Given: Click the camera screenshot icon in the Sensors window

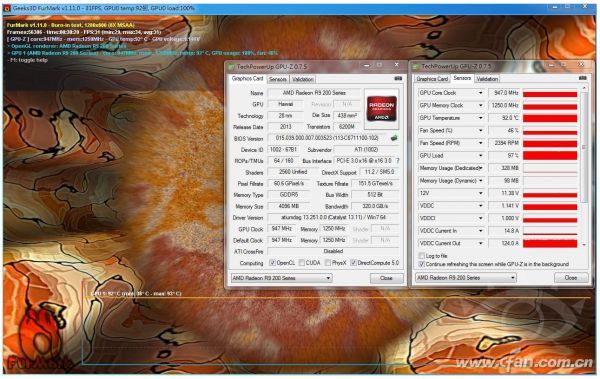Looking at the screenshot, I should click(x=582, y=78).
